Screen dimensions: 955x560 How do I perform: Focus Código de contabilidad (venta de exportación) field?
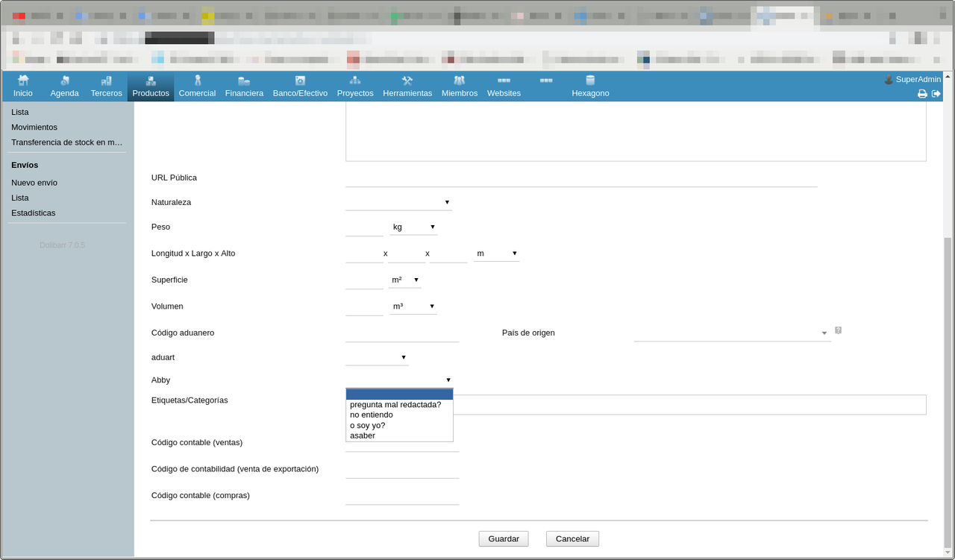click(x=402, y=469)
